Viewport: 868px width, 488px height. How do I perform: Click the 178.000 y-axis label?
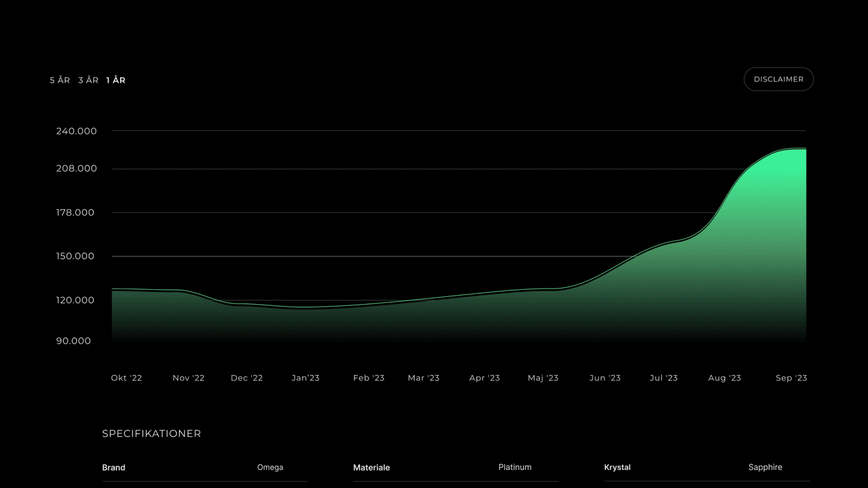(75, 212)
